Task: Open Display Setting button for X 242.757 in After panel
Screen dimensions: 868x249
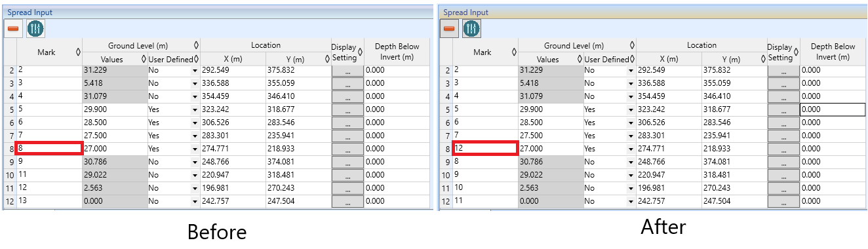Action: pyautogui.click(x=783, y=202)
